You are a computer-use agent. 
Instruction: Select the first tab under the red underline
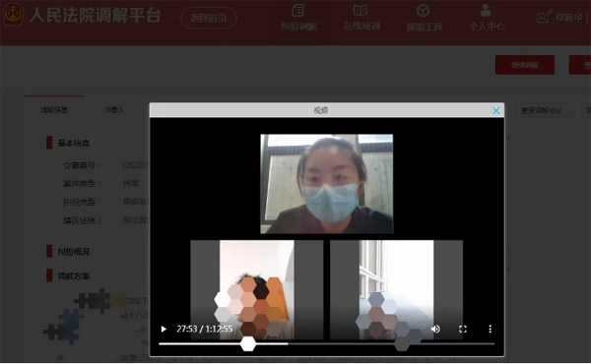[x=54, y=110]
